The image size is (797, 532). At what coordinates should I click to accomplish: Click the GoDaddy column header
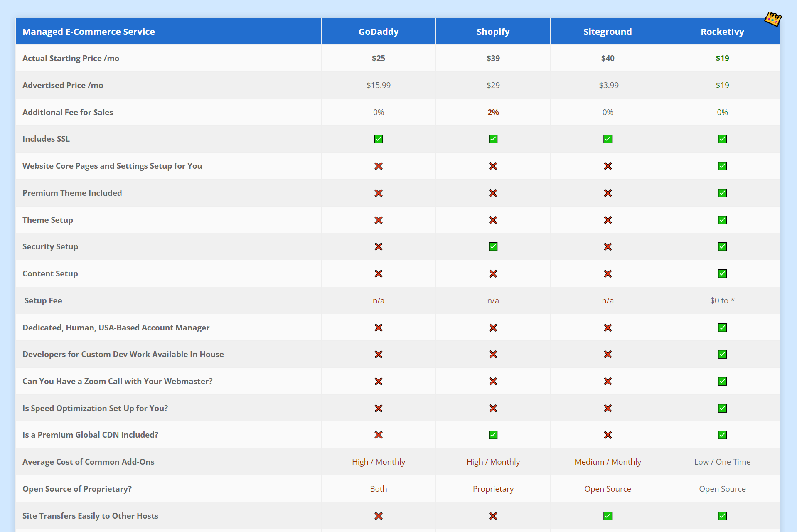(379, 32)
